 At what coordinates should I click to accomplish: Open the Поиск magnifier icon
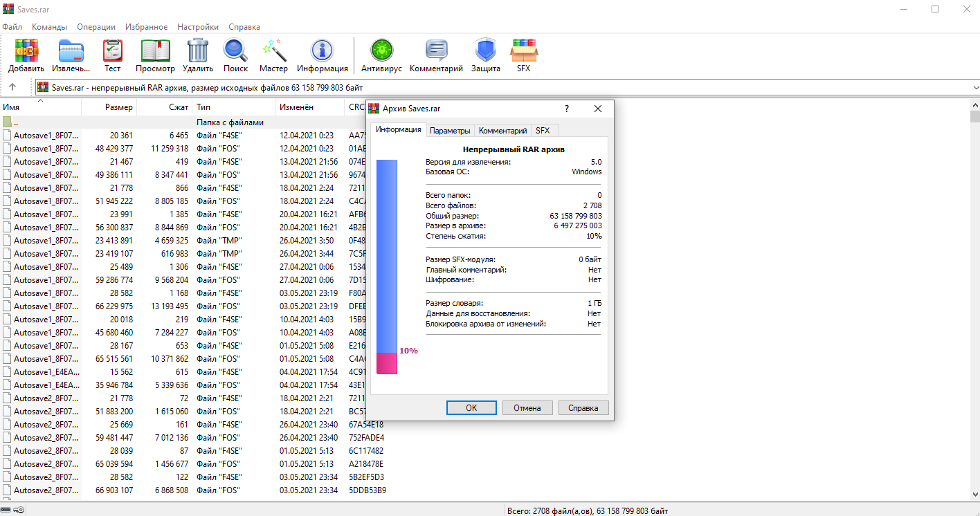[235, 52]
